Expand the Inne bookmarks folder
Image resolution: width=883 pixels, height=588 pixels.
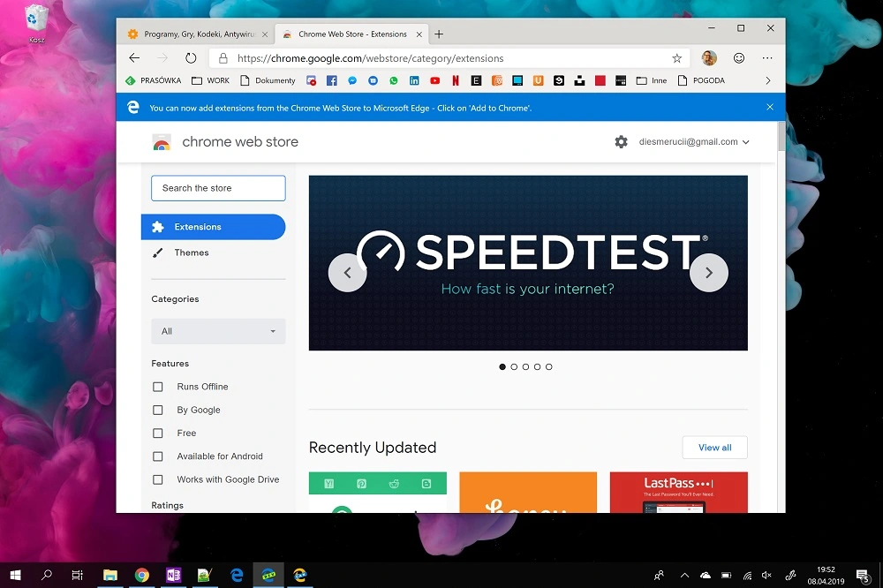pos(651,79)
